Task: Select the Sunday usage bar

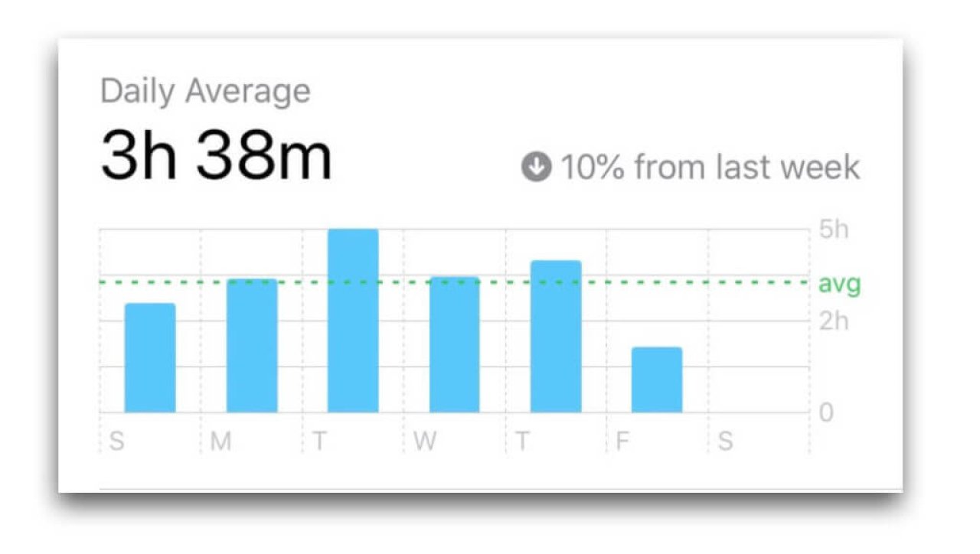Action: click(150, 358)
